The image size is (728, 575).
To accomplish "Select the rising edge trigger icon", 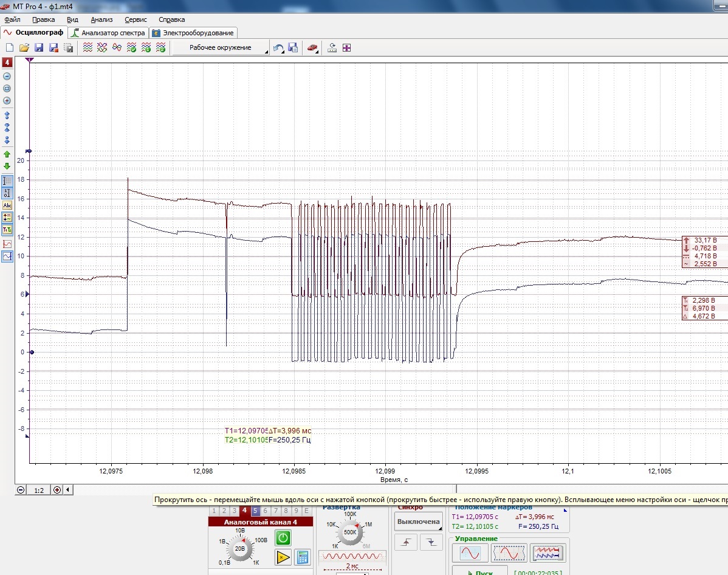I will tap(407, 542).
